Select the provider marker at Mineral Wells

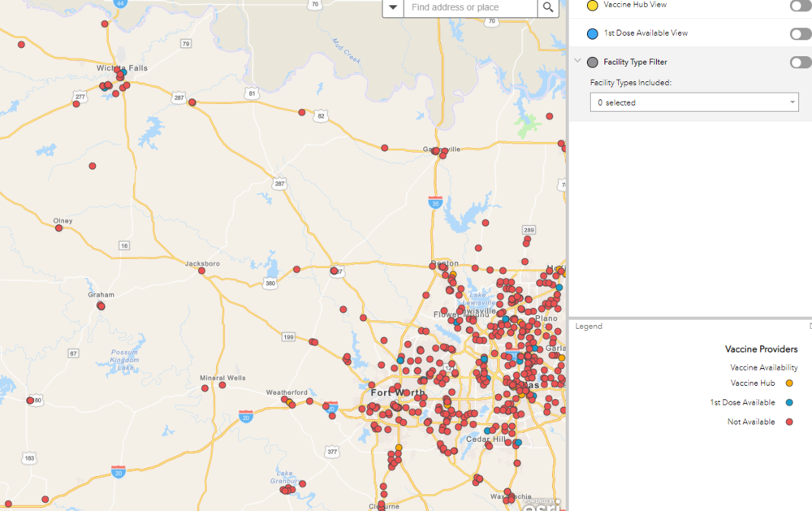click(x=222, y=385)
